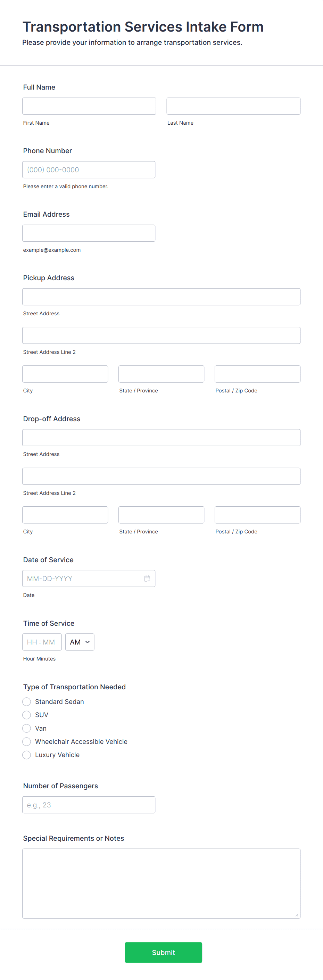
Task: Focus Drop-off Address City field
Action: point(65,515)
